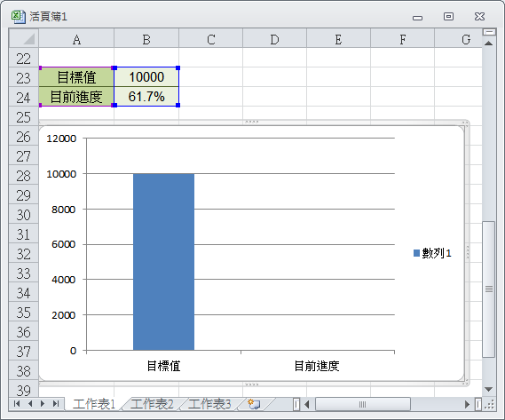
Task: Click the 活頁簿1 title text
Action: [x=48, y=17]
